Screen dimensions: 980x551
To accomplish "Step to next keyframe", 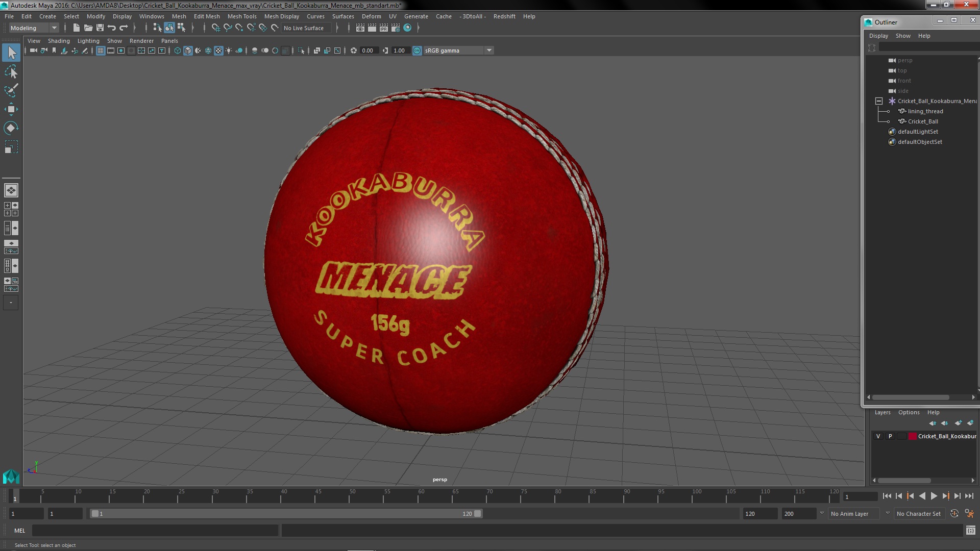I will tap(945, 496).
